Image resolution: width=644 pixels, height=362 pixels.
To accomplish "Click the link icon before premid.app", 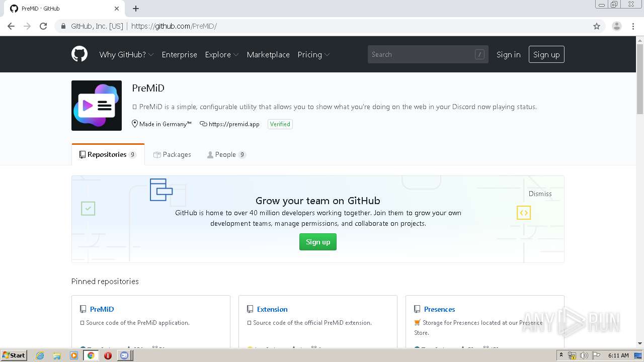I will tap(203, 124).
